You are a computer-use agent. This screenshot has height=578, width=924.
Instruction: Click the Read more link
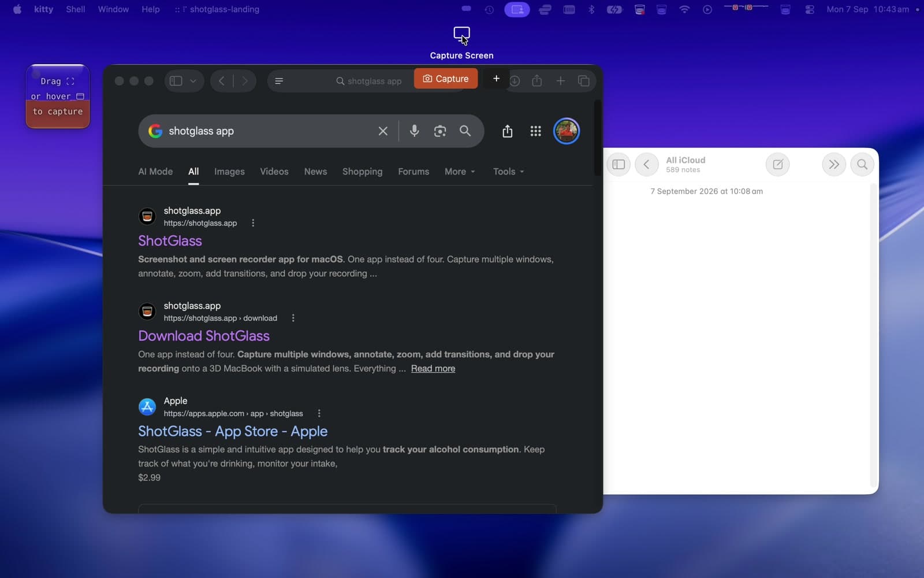[433, 369]
